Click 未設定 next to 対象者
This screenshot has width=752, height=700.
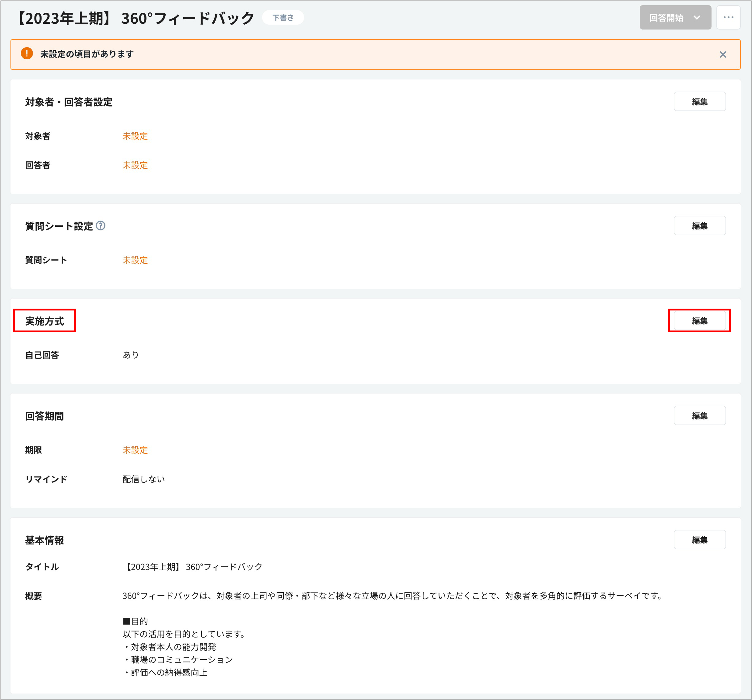tap(135, 136)
